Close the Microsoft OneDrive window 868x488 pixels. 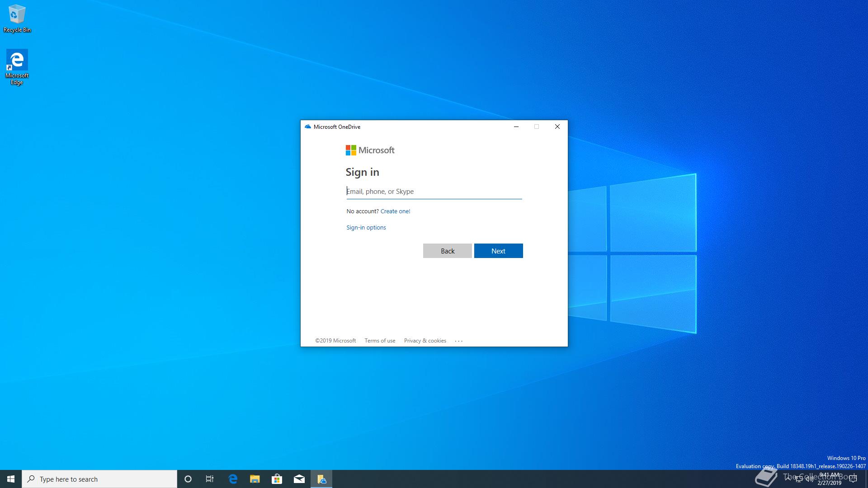pyautogui.click(x=557, y=127)
